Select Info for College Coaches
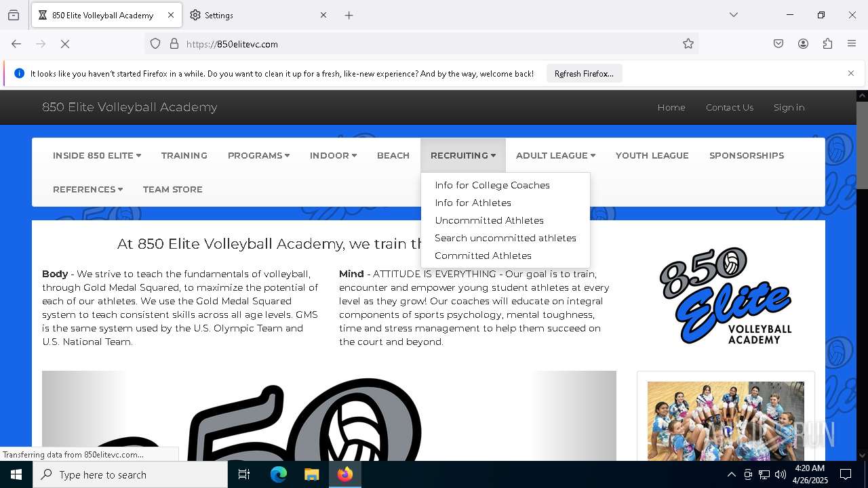Screen dimensions: 868x488 tap(492, 185)
